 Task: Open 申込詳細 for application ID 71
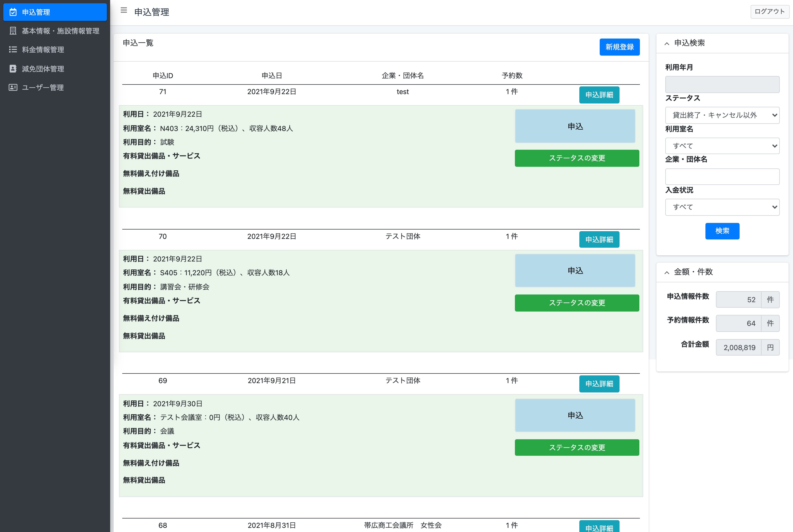coord(599,95)
